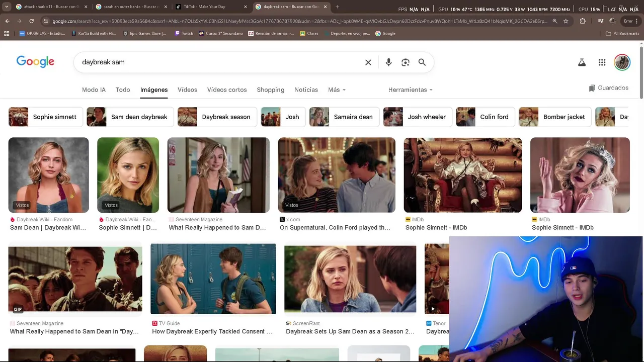Image resolution: width=644 pixels, height=362 pixels.
Task: Switch to the Videos tab
Action: 187,90
